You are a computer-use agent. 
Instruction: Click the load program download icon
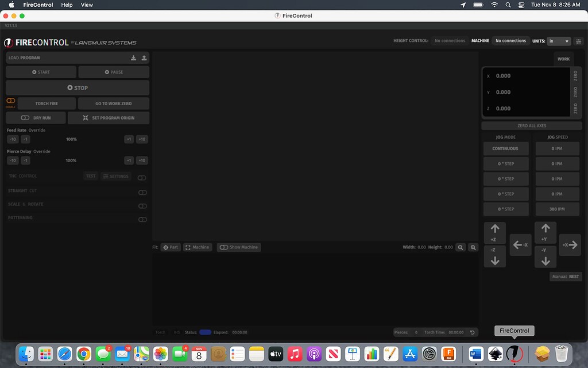pos(134,57)
